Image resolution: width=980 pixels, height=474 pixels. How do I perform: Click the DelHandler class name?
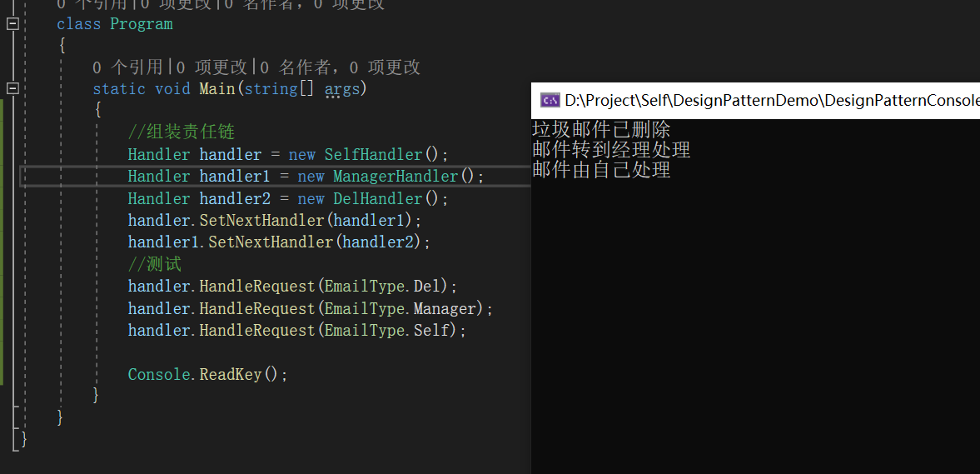[x=377, y=199]
